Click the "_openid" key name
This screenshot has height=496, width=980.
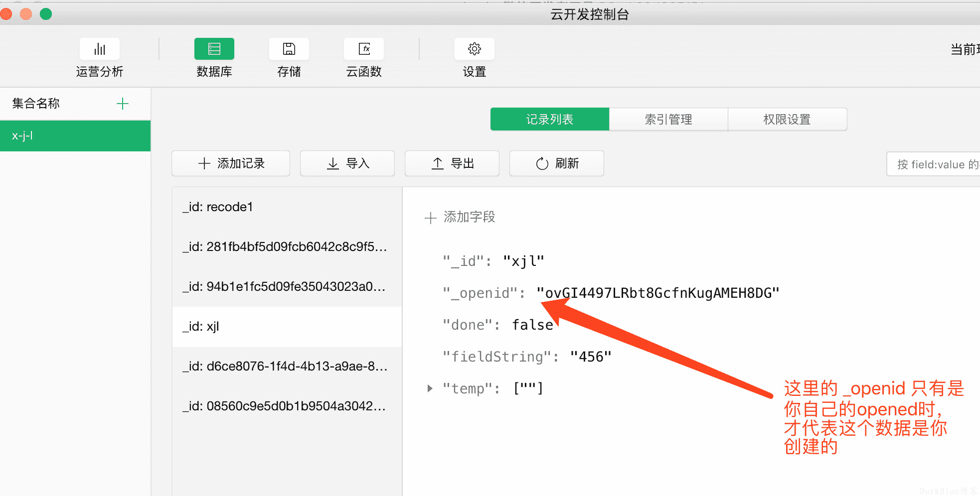(x=480, y=293)
